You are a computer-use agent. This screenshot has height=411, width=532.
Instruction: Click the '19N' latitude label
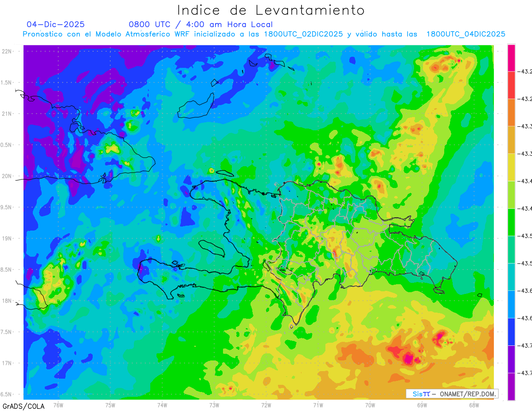click(7, 239)
